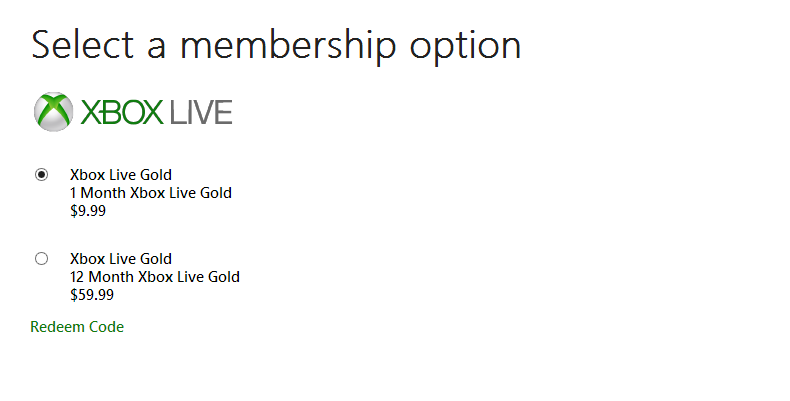Image resolution: width=790 pixels, height=401 pixels.
Task: Click the '12 Month Xbox Live Gold' label
Action: [x=154, y=276]
